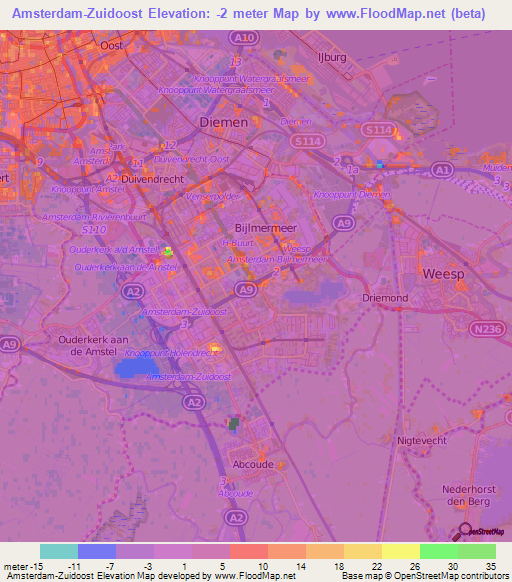This screenshot has height=582, width=512.
Task: Click the map title heading
Action: [x=249, y=14]
